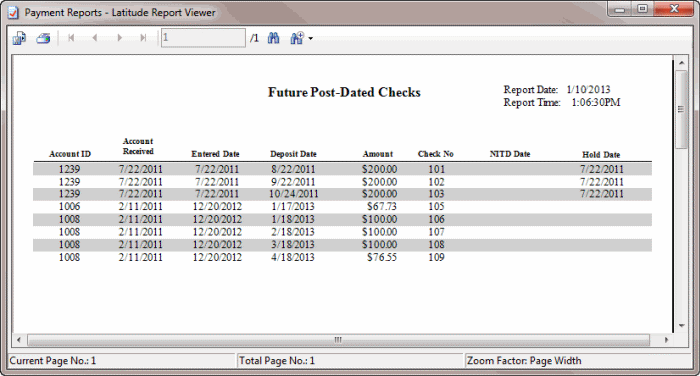Click the report viewer title bar icon
The image size is (700, 376).
click(13, 13)
